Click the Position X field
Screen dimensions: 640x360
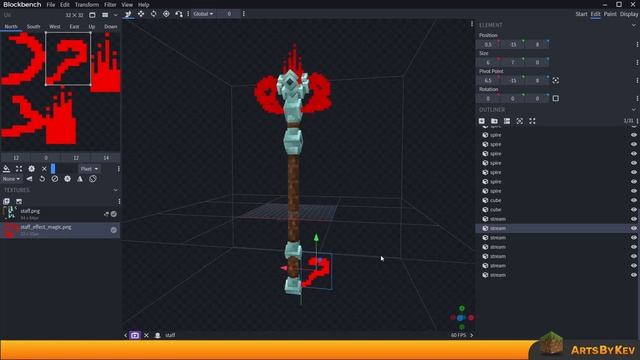(488, 44)
